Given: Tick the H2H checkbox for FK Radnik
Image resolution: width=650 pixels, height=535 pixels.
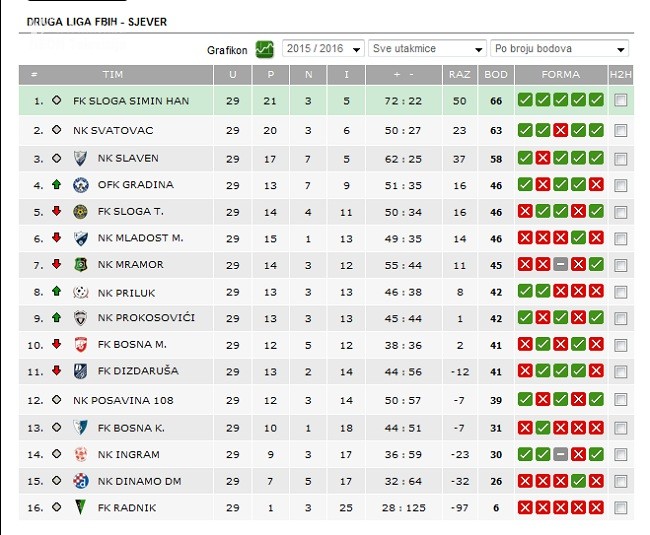Looking at the screenshot, I should [621, 508].
